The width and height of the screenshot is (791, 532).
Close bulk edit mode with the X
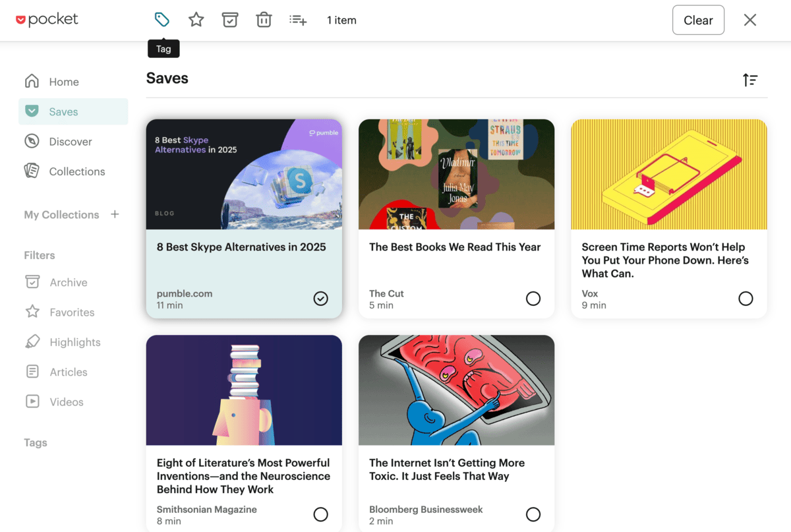click(750, 20)
